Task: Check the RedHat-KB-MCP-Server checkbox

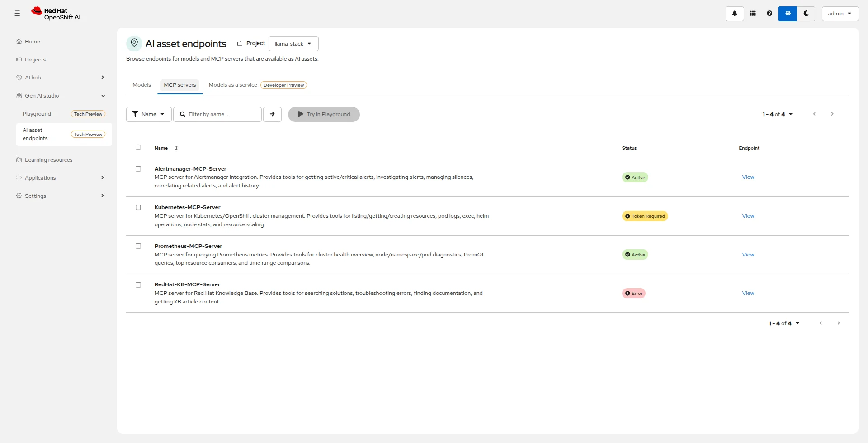Action: (138, 285)
